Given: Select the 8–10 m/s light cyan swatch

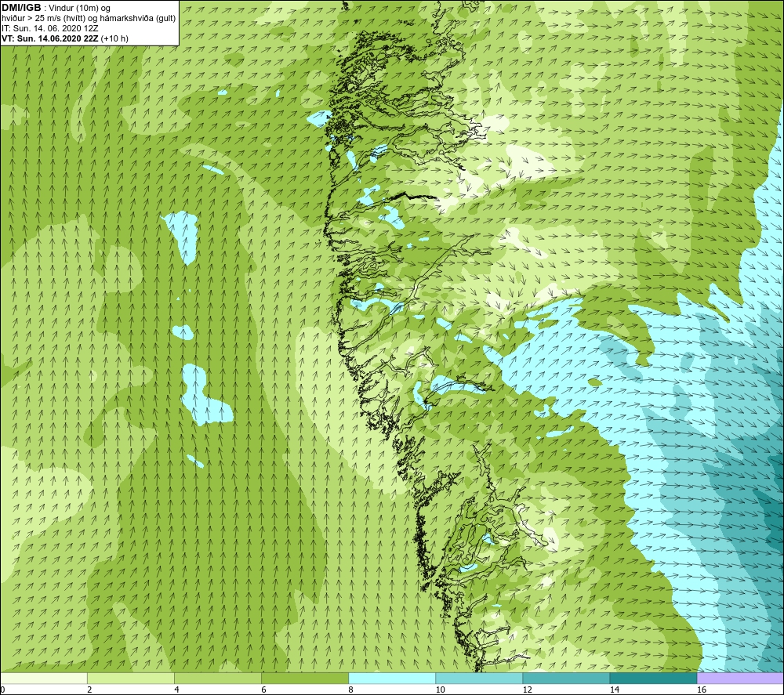Looking at the screenshot, I should coord(392,678).
